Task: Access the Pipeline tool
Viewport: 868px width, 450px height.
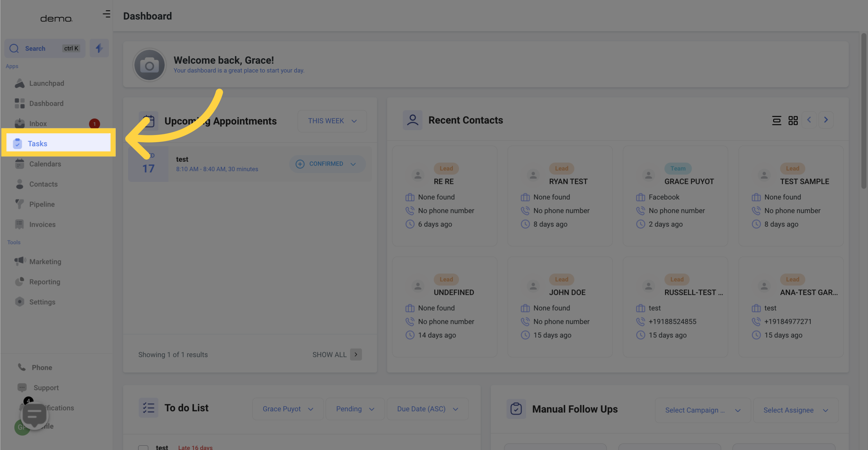Action: click(41, 204)
